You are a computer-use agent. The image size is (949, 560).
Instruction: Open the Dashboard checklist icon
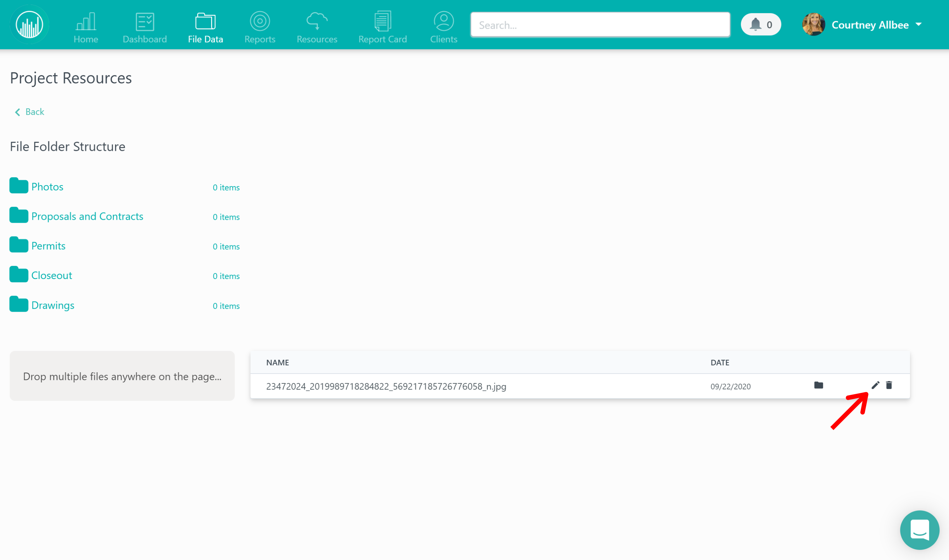click(x=145, y=21)
